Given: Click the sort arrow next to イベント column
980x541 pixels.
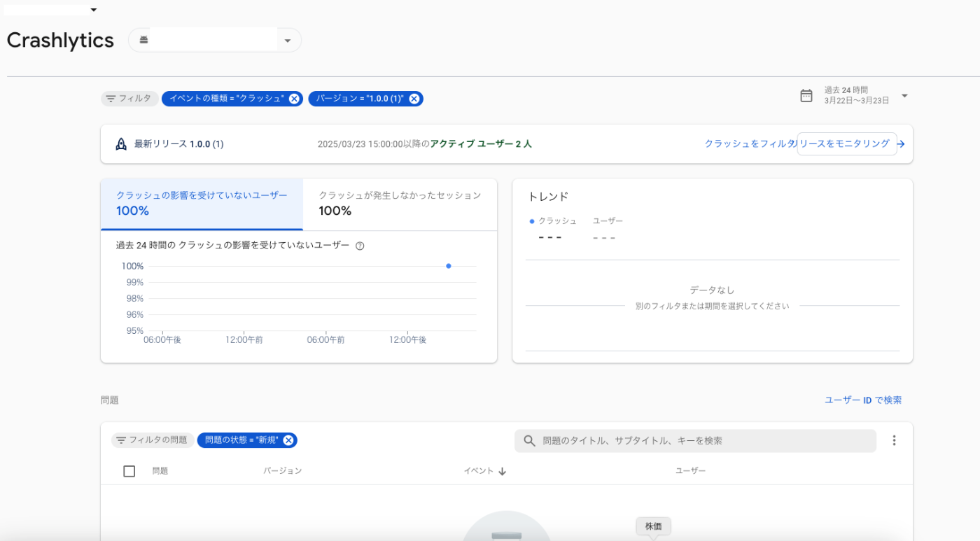Looking at the screenshot, I should [502, 470].
